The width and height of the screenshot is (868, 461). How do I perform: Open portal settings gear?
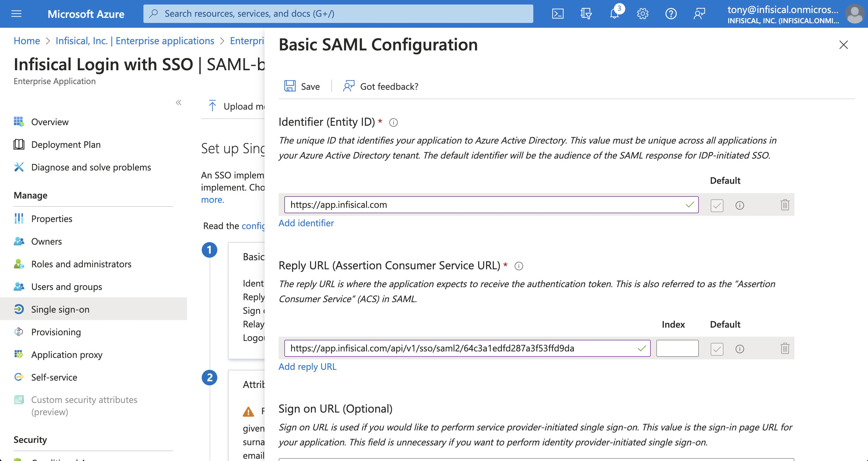[x=643, y=14]
